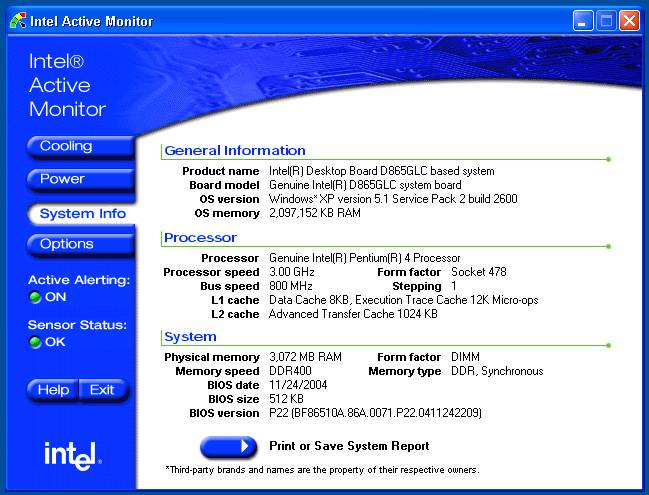Image resolution: width=649 pixels, height=495 pixels.
Task: Select physical memory 3,072 MB RAM value
Action: pos(305,357)
